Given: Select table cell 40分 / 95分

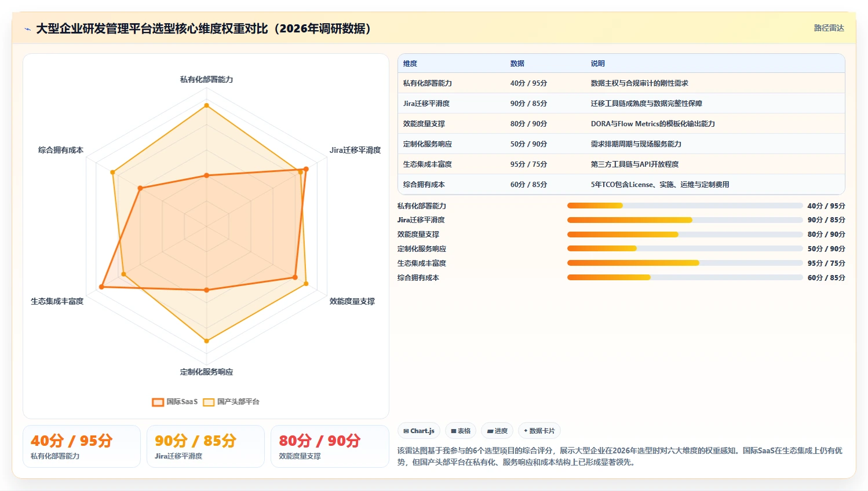Looking at the screenshot, I should 528,83.
